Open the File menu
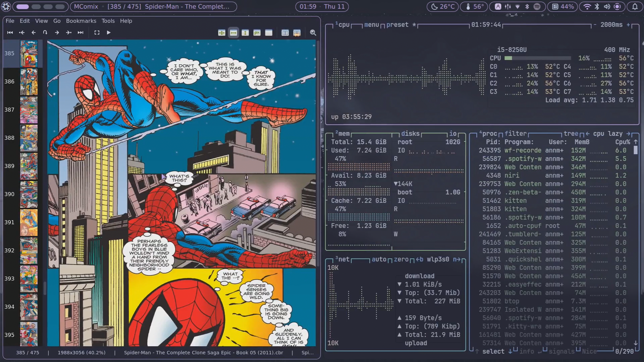The height and width of the screenshot is (362, 644). tap(10, 21)
